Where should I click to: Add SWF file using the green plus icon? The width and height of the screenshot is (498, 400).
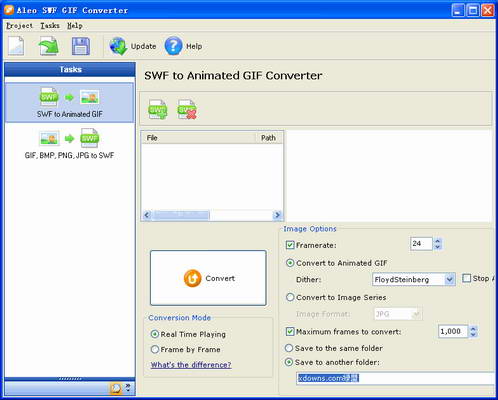click(158, 109)
